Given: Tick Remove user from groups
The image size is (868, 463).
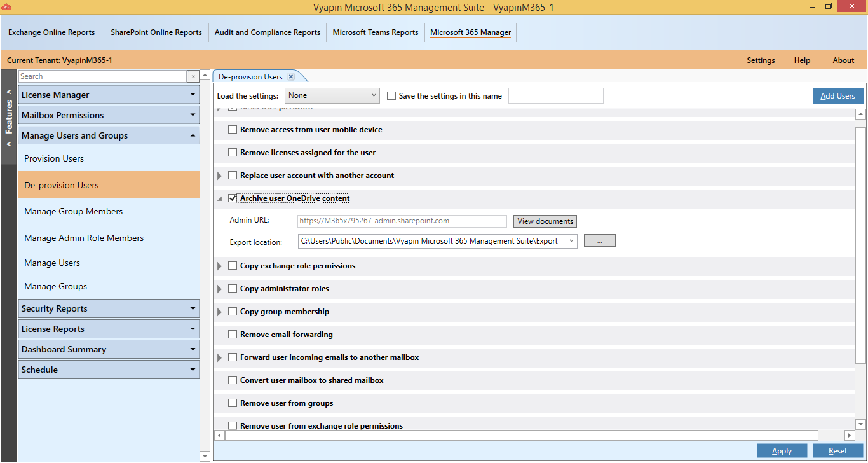Looking at the screenshot, I should click(x=233, y=403).
